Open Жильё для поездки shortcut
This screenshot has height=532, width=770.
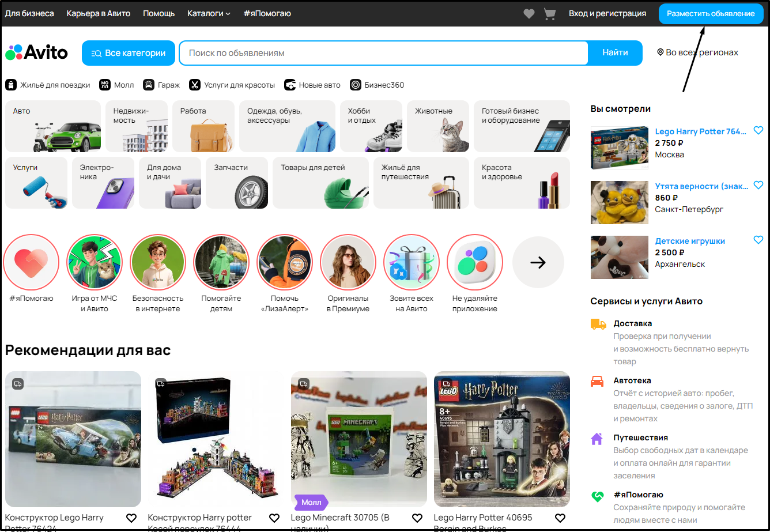[x=48, y=85]
